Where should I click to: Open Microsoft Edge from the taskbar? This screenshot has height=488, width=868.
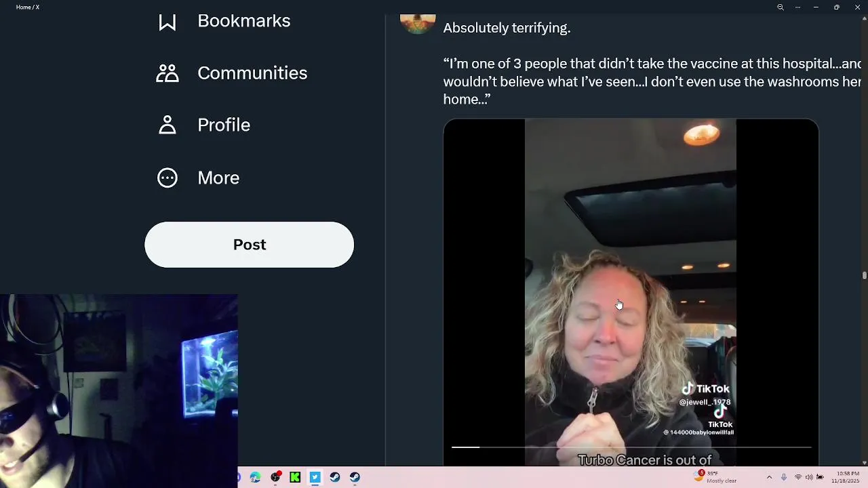click(x=256, y=478)
